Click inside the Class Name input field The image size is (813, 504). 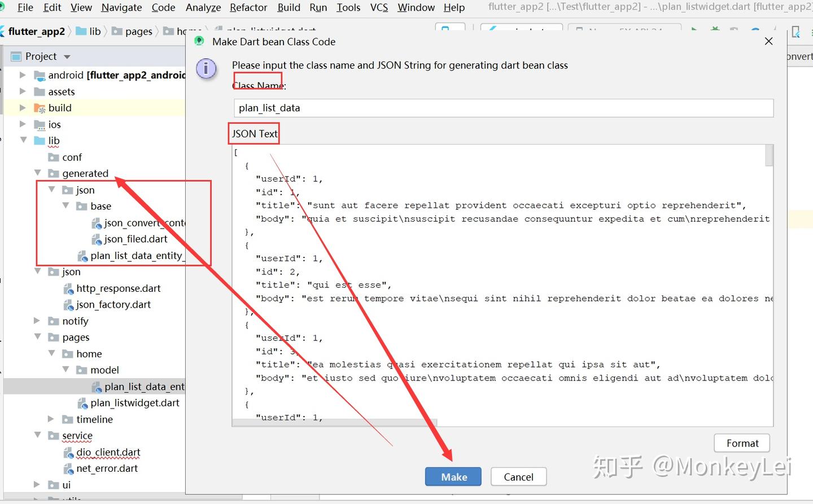[x=504, y=108]
